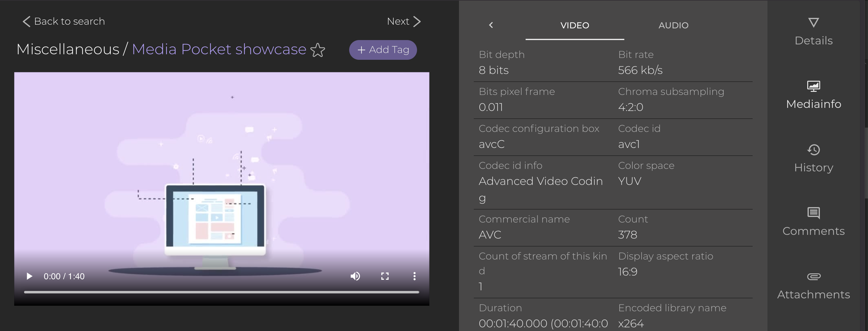Click the Miscellaneous breadcrumb category

(x=68, y=50)
